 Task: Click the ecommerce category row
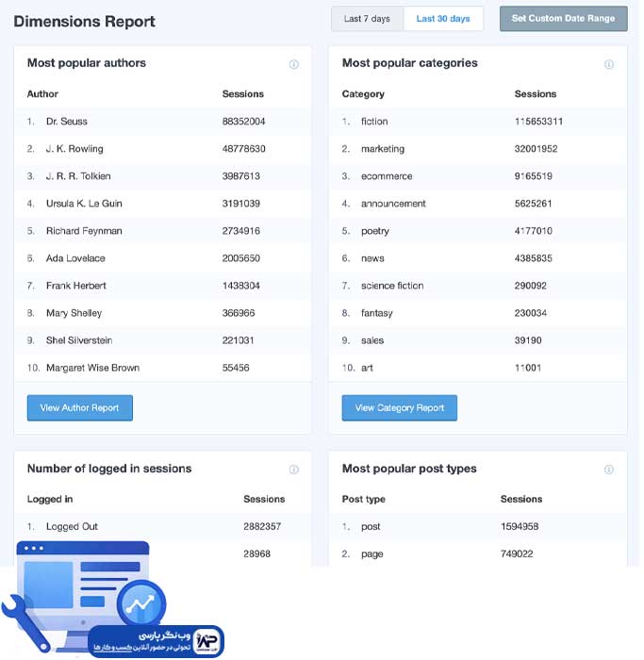tap(478, 176)
